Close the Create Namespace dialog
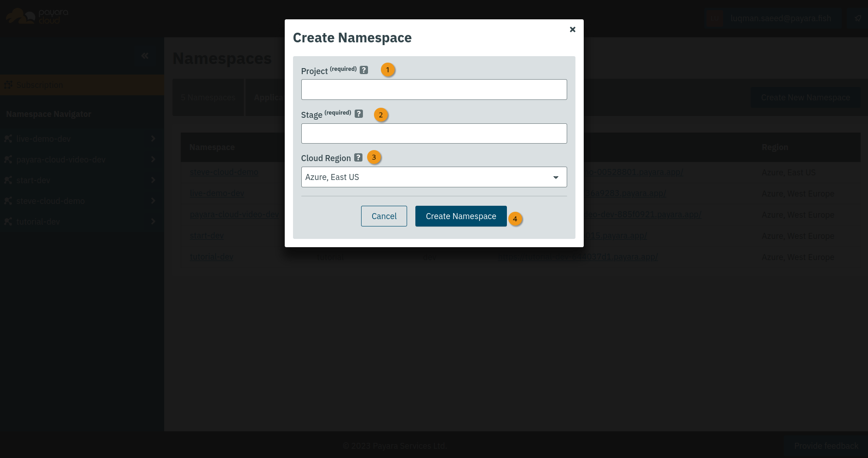This screenshot has height=458, width=868. tap(572, 29)
